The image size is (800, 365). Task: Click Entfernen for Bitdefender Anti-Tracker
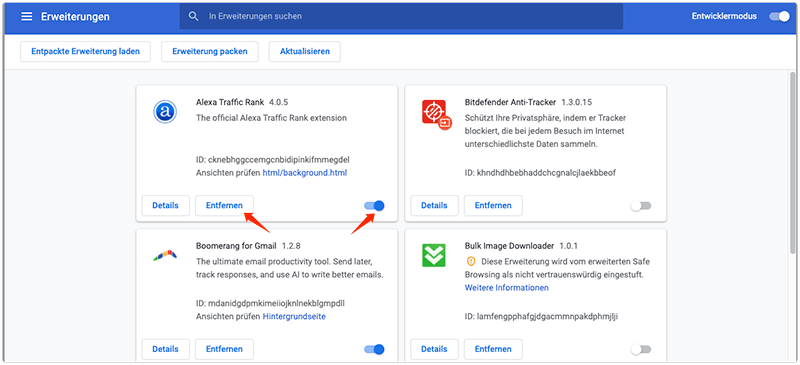point(493,205)
